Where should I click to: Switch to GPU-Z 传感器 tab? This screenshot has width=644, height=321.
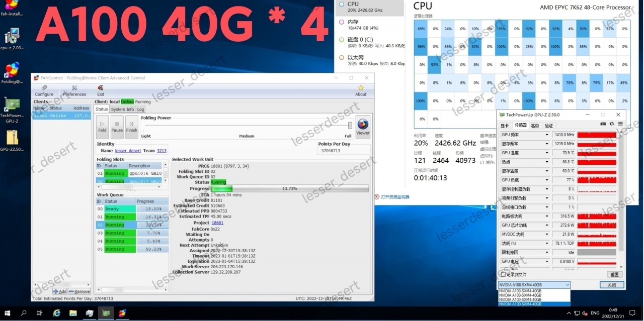tap(520, 126)
